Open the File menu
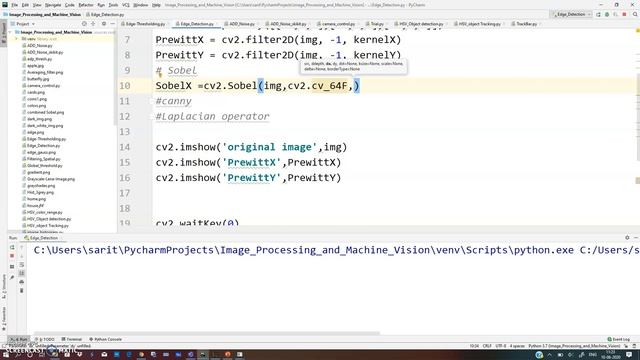The image size is (640, 360). tap(14, 5)
